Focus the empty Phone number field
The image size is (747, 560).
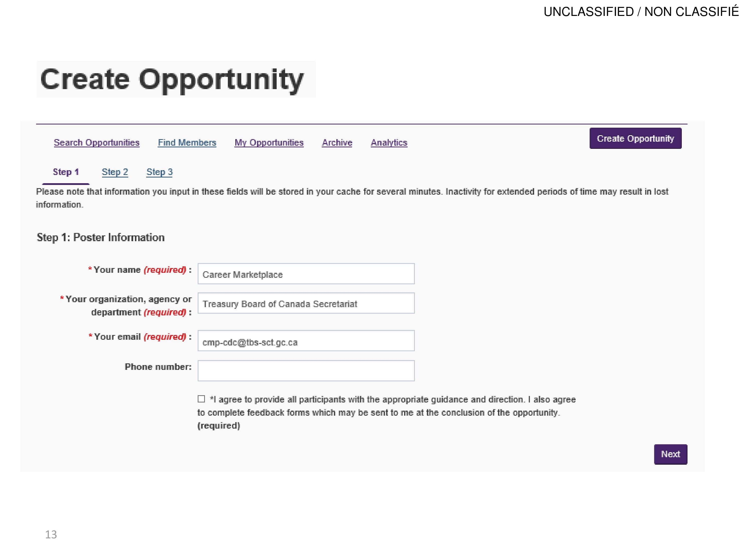[x=306, y=371]
